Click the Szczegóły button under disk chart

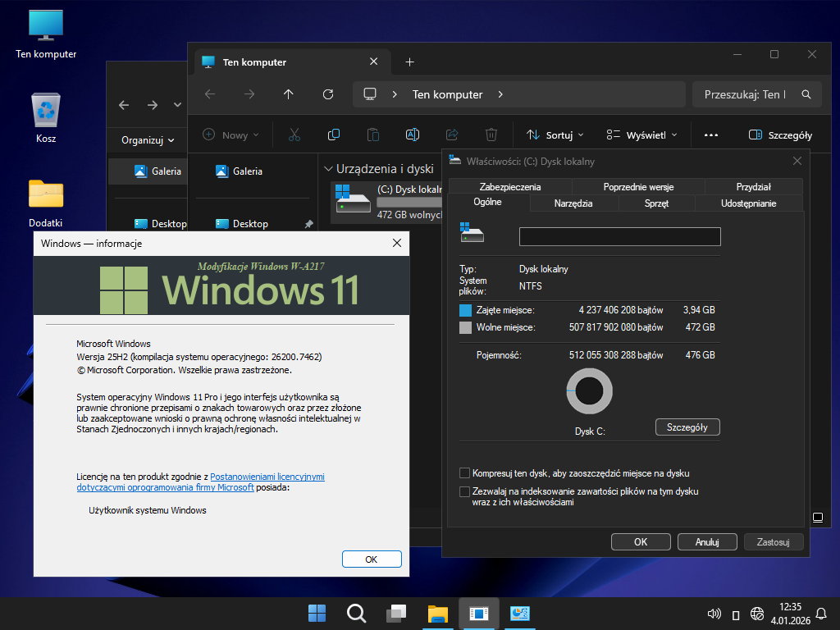click(x=687, y=427)
